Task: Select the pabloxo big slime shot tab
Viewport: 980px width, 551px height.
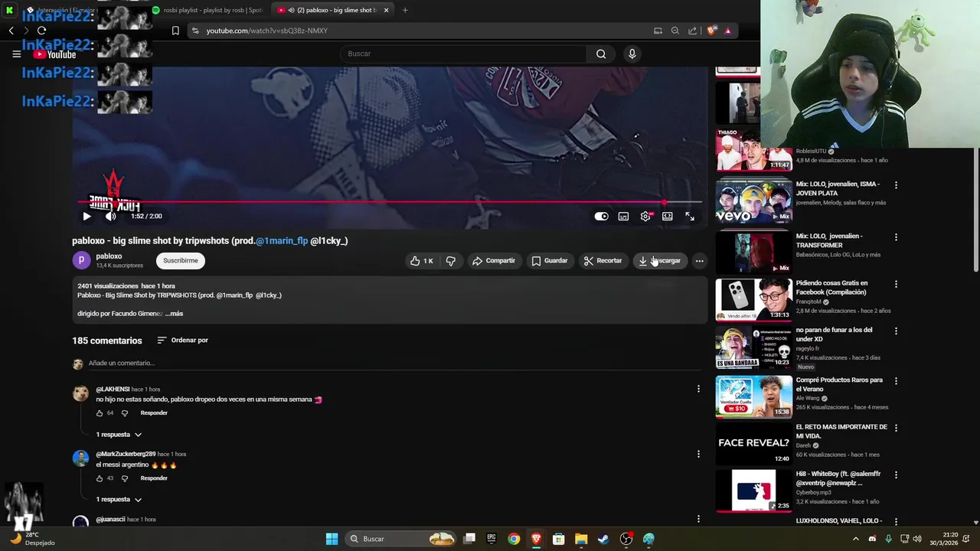Action: tap(334, 10)
